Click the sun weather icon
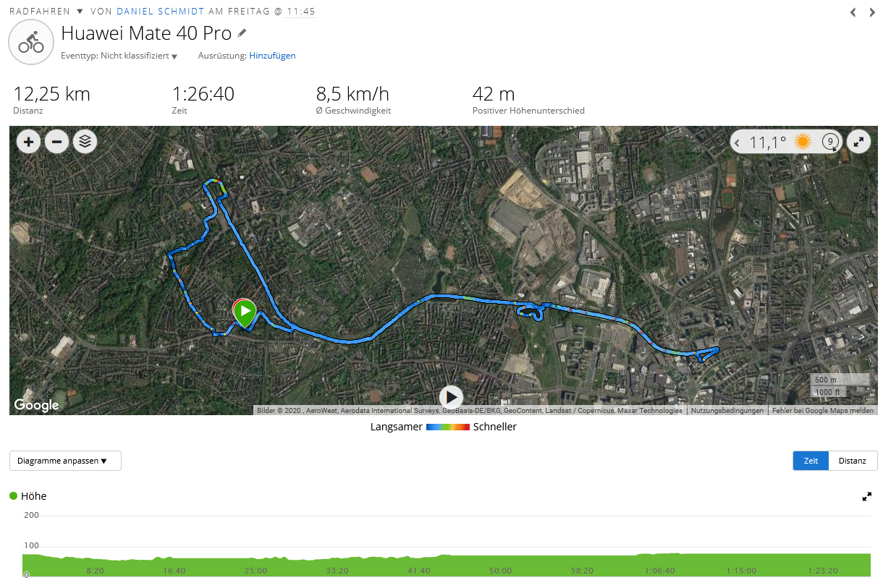The height and width of the screenshot is (588, 883). [x=803, y=142]
